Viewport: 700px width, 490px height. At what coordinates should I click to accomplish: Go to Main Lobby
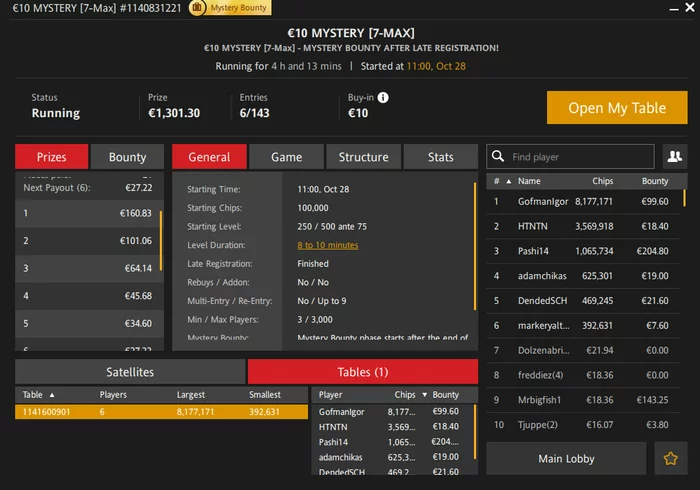pos(566,458)
